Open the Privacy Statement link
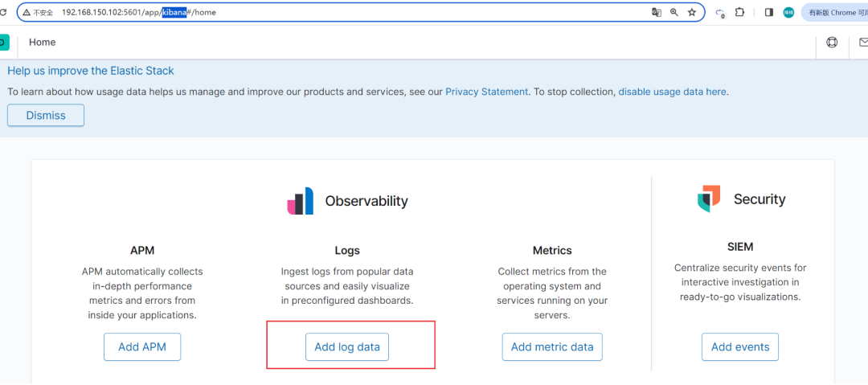 (x=486, y=92)
